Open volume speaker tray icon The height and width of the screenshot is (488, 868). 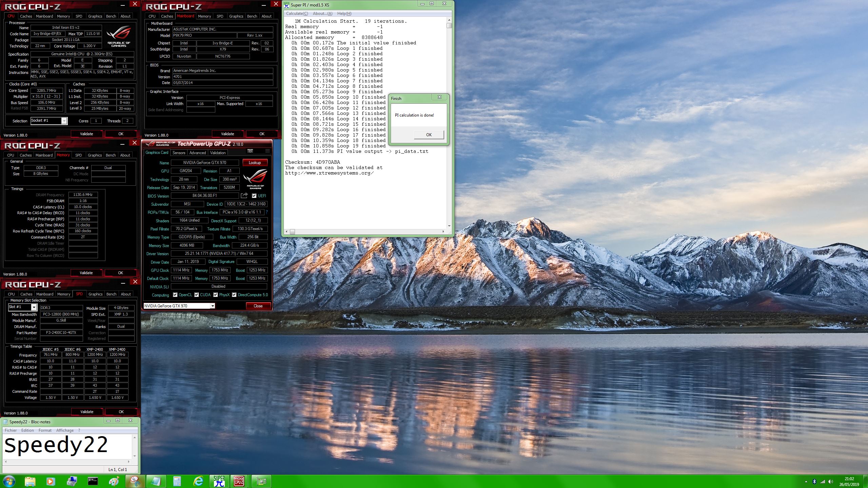831,482
